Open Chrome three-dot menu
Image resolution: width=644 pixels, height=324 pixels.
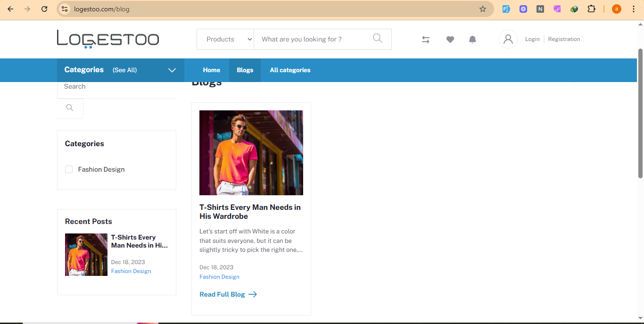(634, 9)
